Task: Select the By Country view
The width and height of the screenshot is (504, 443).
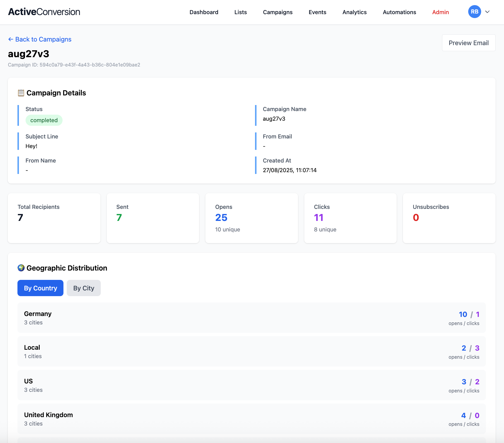Action: tap(40, 288)
